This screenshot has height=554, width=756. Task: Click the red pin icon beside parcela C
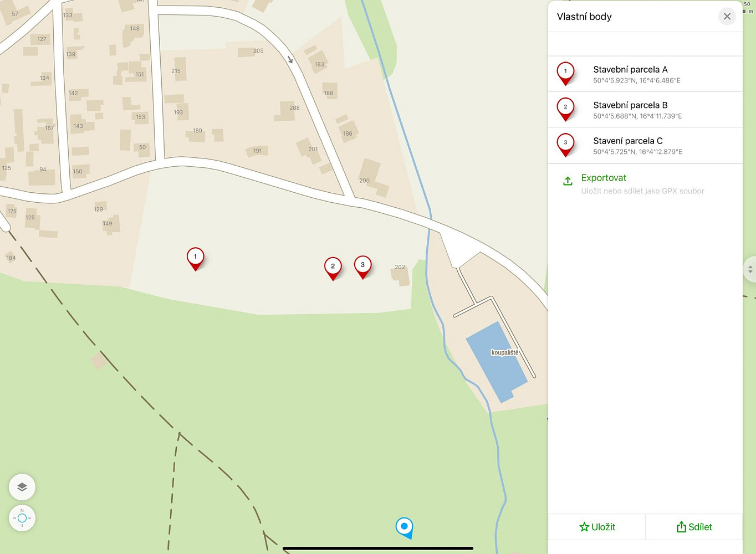pos(565,145)
